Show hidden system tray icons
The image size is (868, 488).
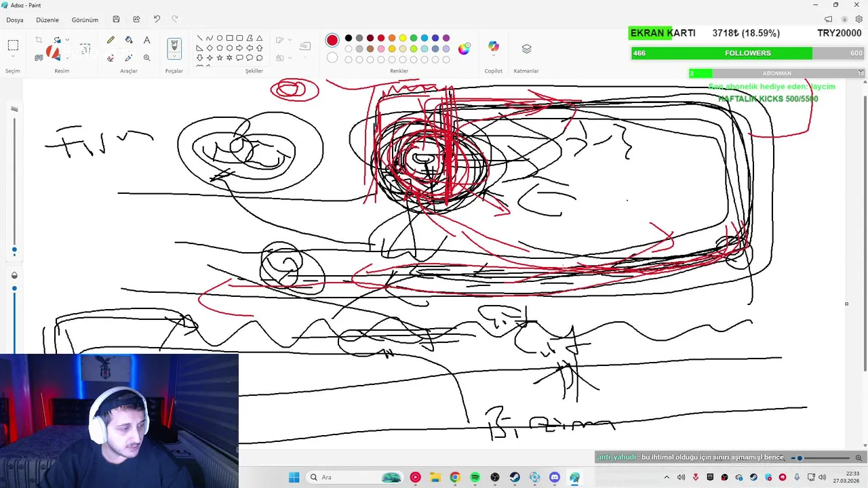point(667,477)
